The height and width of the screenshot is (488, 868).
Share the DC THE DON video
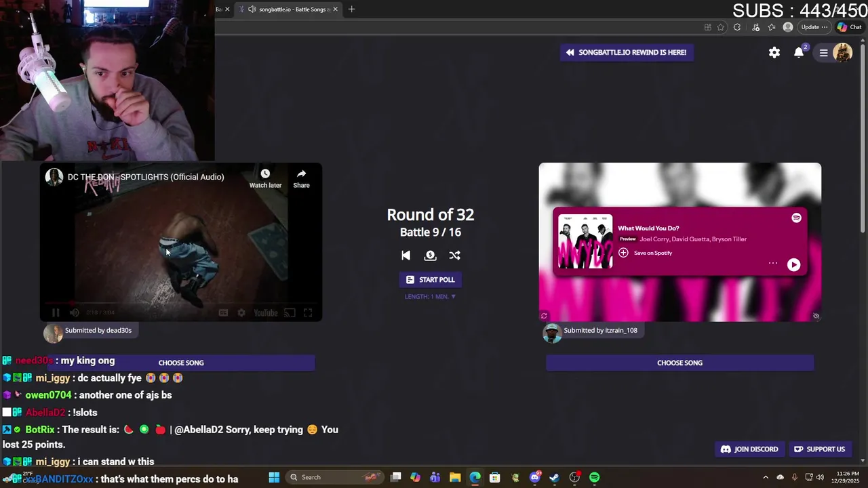[301, 178]
